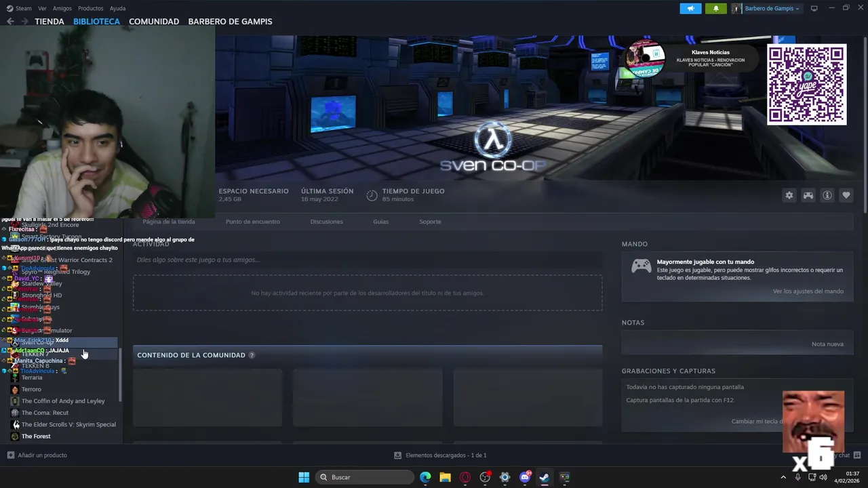Show hidden system tray icons chevron
868x488 pixels.
[783, 477]
